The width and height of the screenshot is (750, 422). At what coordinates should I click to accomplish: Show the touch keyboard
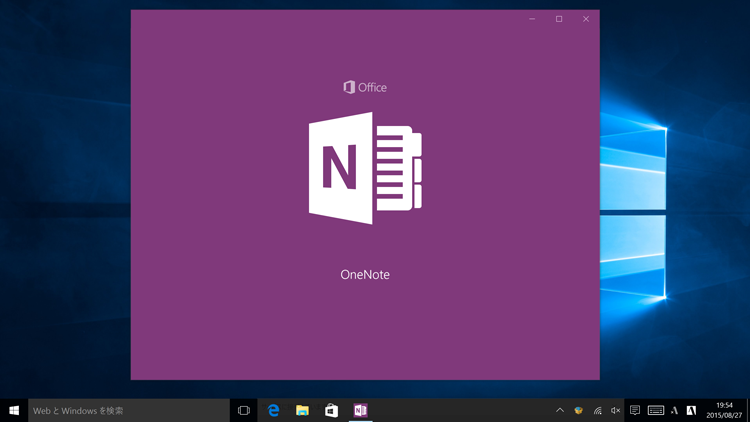pos(656,410)
